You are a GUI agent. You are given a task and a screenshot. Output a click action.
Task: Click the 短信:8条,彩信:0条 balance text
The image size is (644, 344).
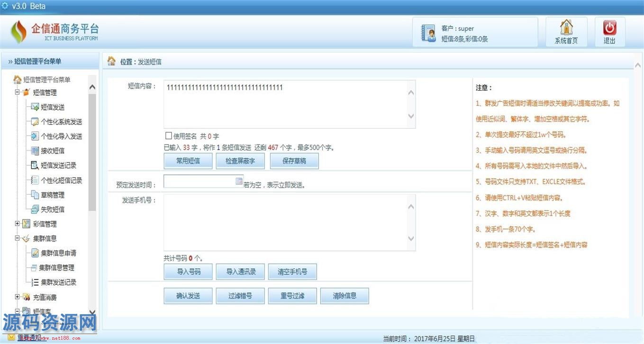464,39
